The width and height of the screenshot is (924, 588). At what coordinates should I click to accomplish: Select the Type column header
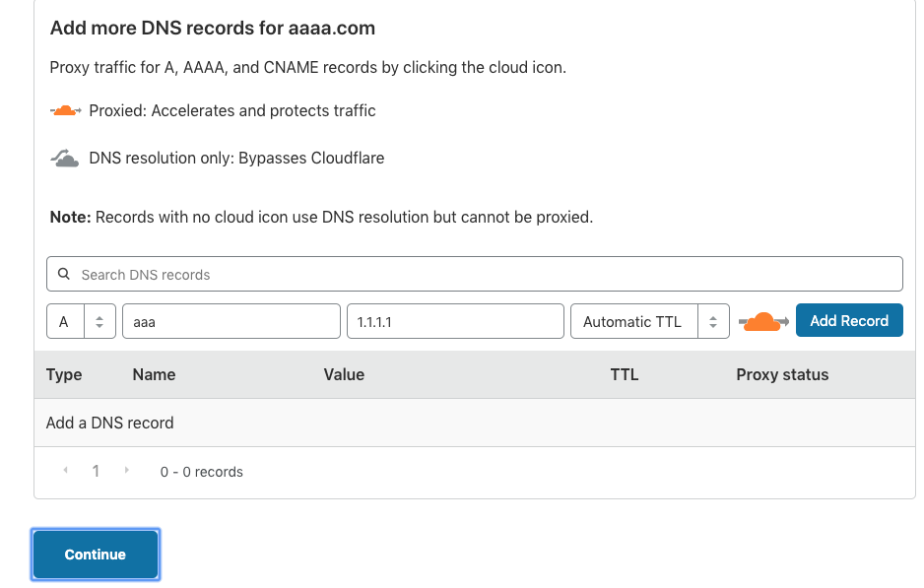[62, 374]
